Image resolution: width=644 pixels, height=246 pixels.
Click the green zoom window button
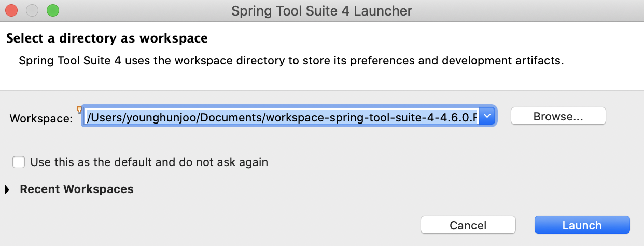[x=52, y=10]
